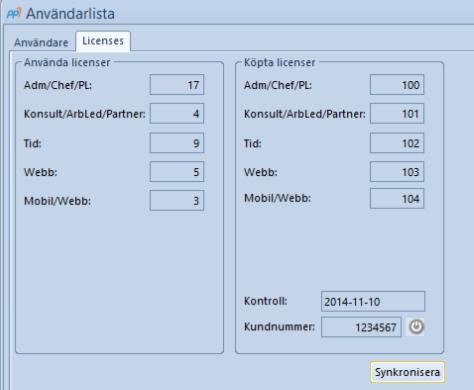
Task: Click used Konsult/ArbLed/Partner field showing 4
Action: tap(177, 114)
